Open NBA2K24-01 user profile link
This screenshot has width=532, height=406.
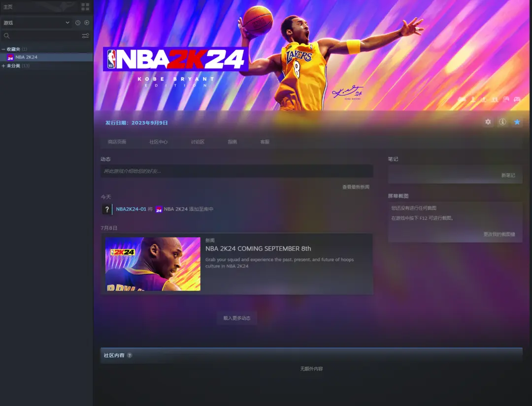(131, 209)
